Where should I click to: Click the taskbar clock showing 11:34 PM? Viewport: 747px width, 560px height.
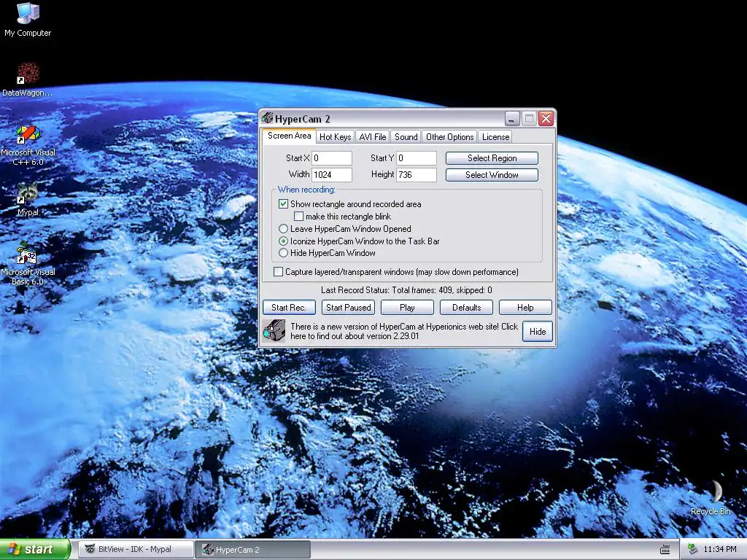pyautogui.click(x=720, y=550)
